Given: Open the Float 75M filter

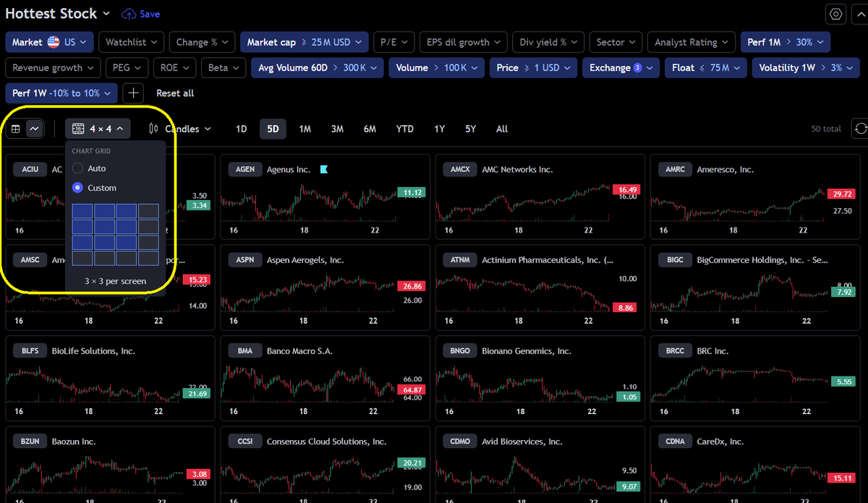Looking at the screenshot, I should [x=705, y=68].
